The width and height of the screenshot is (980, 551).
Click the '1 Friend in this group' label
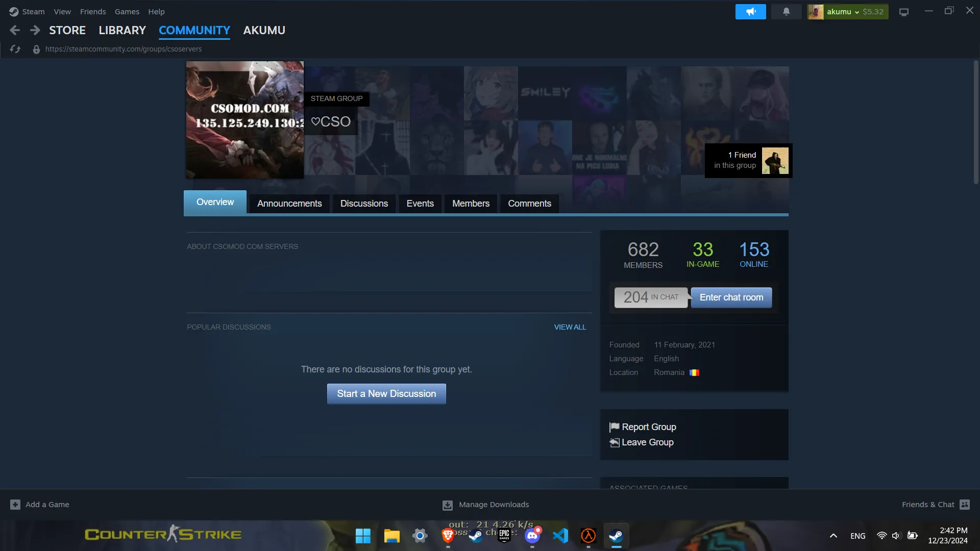[x=735, y=160]
